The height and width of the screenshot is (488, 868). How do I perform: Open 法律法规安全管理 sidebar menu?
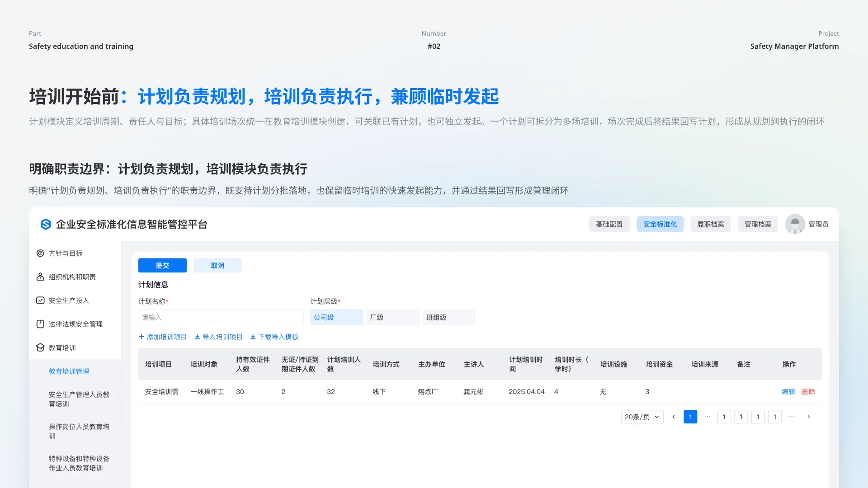click(x=75, y=324)
